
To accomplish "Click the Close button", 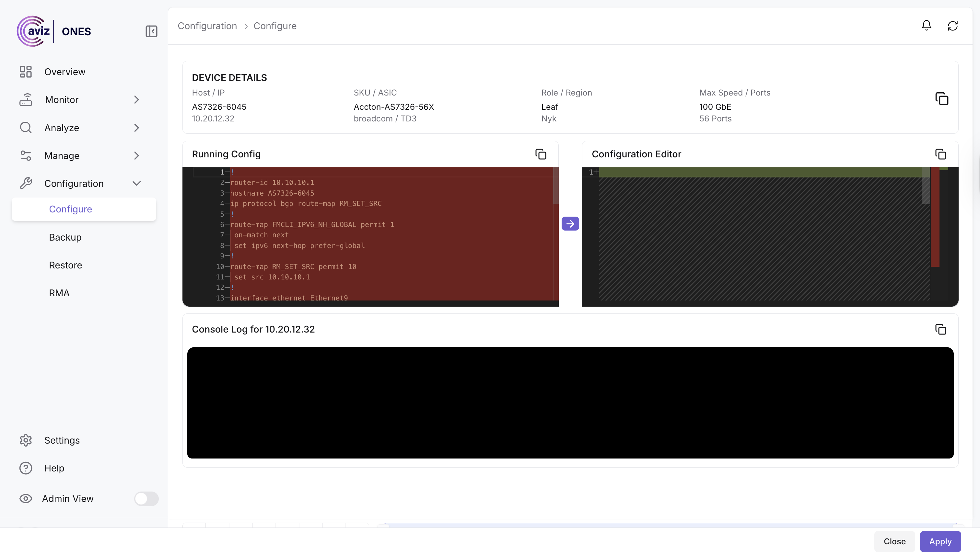I will pos(894,541).
